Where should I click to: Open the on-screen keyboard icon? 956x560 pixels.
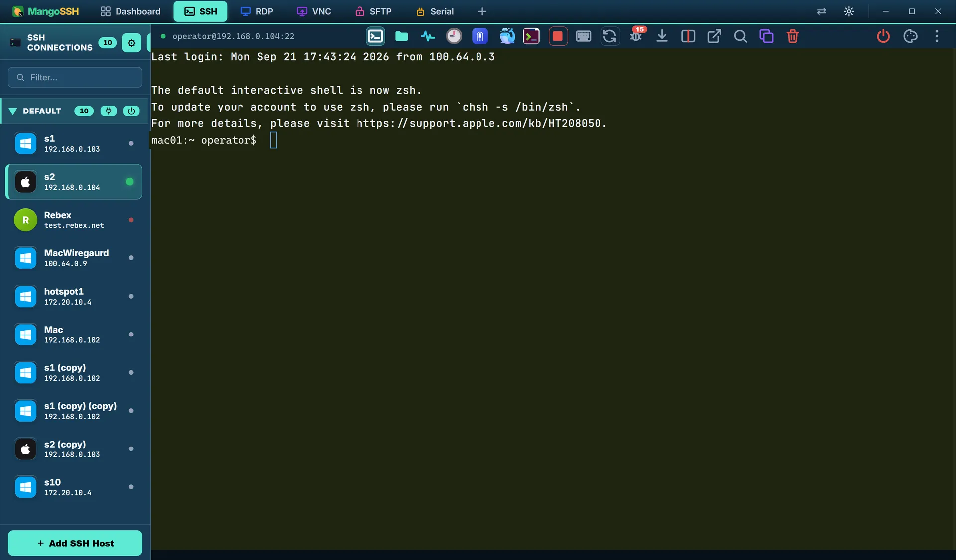tap(584, 36)
